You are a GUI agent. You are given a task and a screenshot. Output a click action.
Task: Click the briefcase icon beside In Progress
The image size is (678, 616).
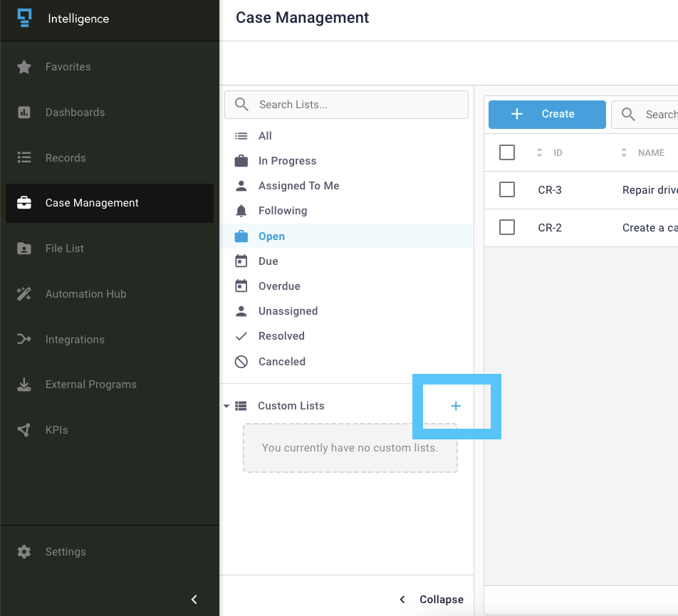pos(241,161)
